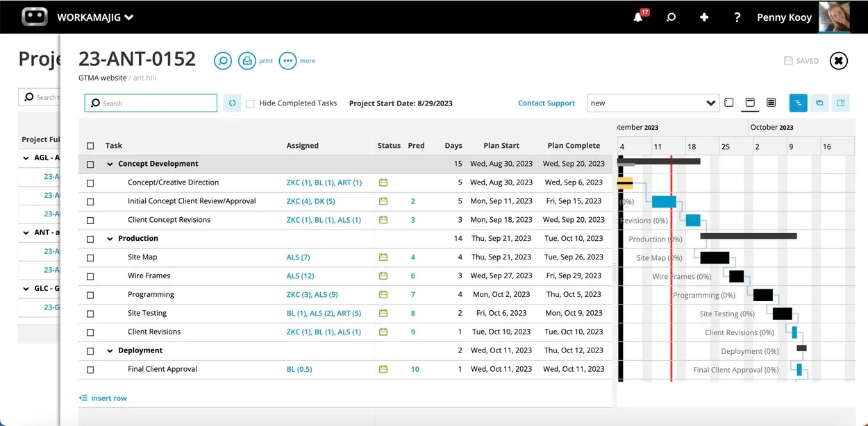Open help question mark icon

(x=737, y=17)
